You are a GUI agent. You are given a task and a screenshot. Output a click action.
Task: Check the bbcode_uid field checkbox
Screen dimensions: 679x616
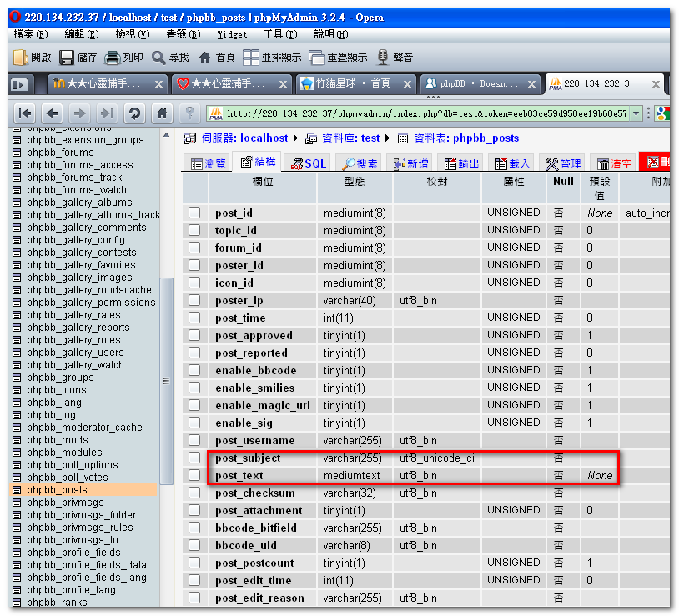pos(194,545)
